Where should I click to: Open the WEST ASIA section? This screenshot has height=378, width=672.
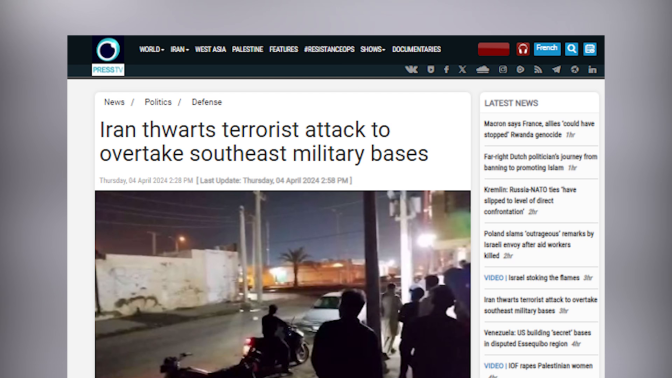(210, 49)
